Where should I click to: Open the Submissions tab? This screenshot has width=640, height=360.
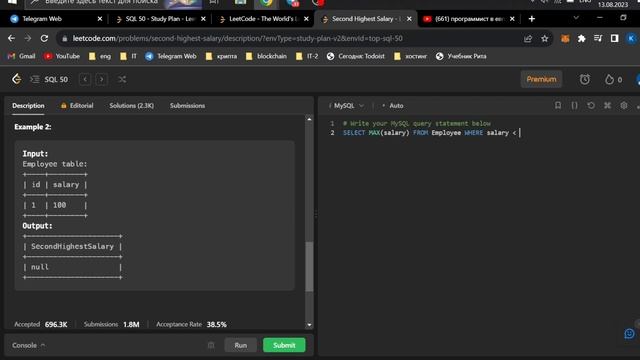tap(187, 105)
